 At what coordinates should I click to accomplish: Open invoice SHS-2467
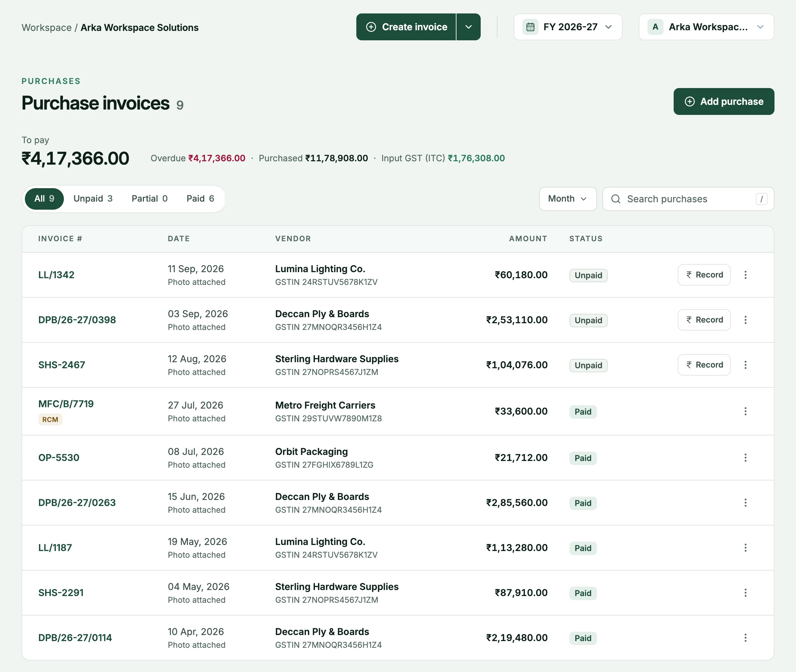(62, 365)
